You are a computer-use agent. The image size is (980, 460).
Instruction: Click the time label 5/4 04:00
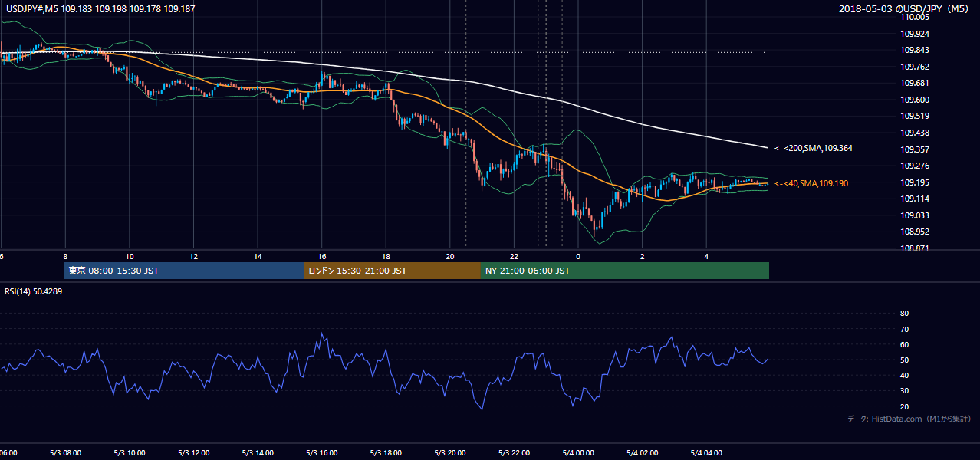706,453
